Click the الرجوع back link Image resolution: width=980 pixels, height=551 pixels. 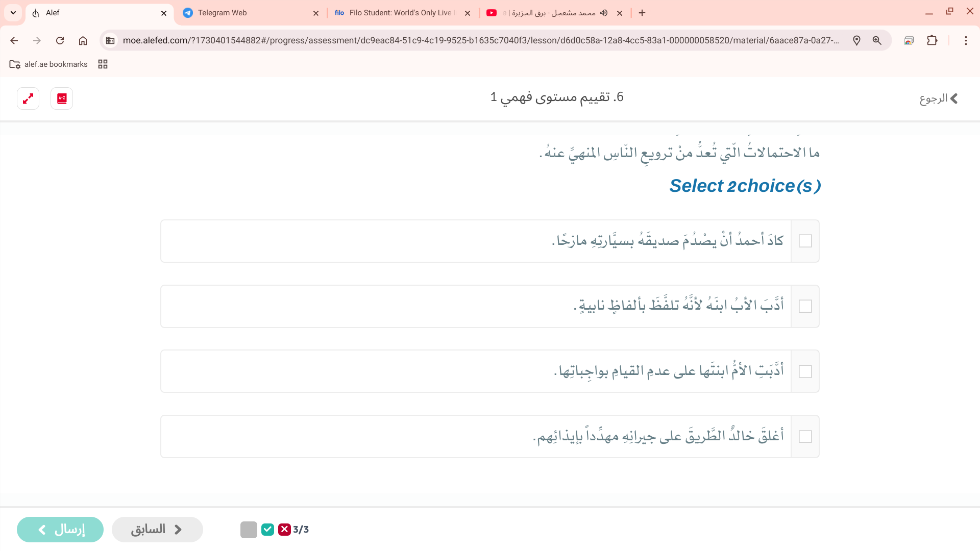(938, 98)
